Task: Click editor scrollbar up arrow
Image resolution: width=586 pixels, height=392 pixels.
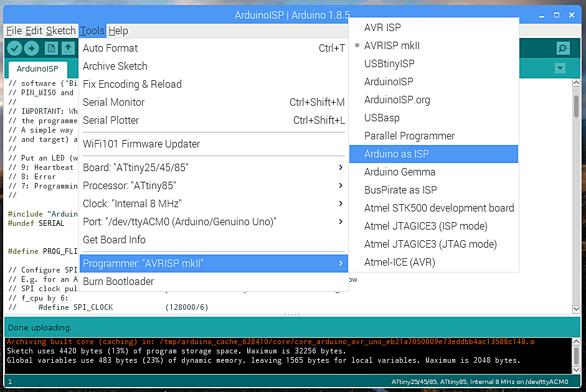Action: point(576,83)
